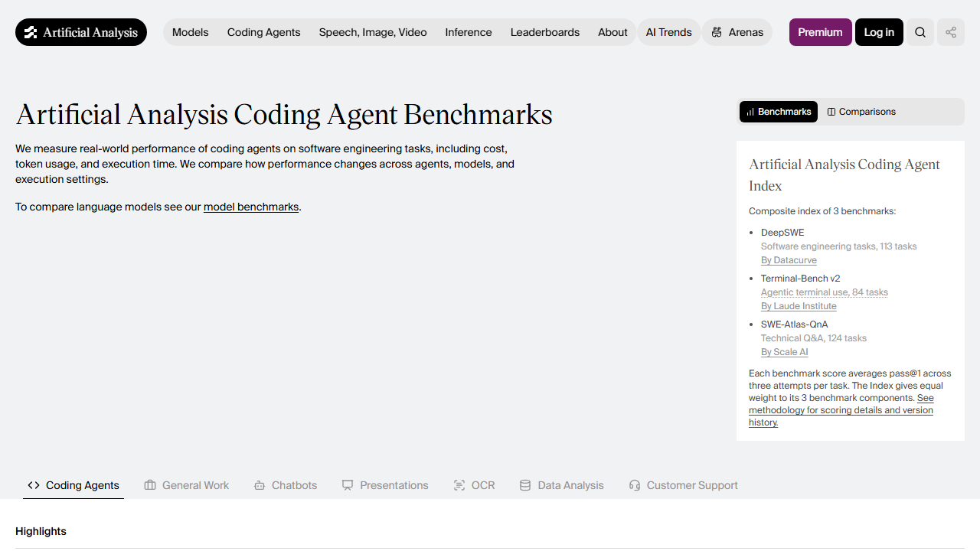Switch to the Presentations tab

point(385,485)
